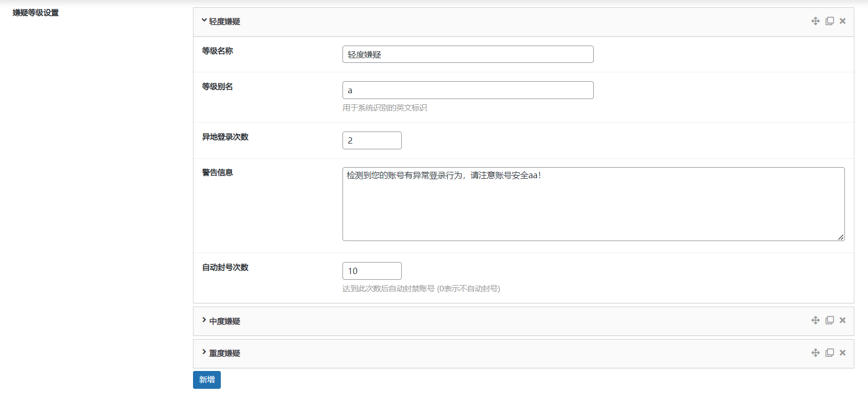Image resolution: width=868 pixels, height=393 pixels.
Task: Expand the 重度嫌疑 section
Action: (204, 352)
